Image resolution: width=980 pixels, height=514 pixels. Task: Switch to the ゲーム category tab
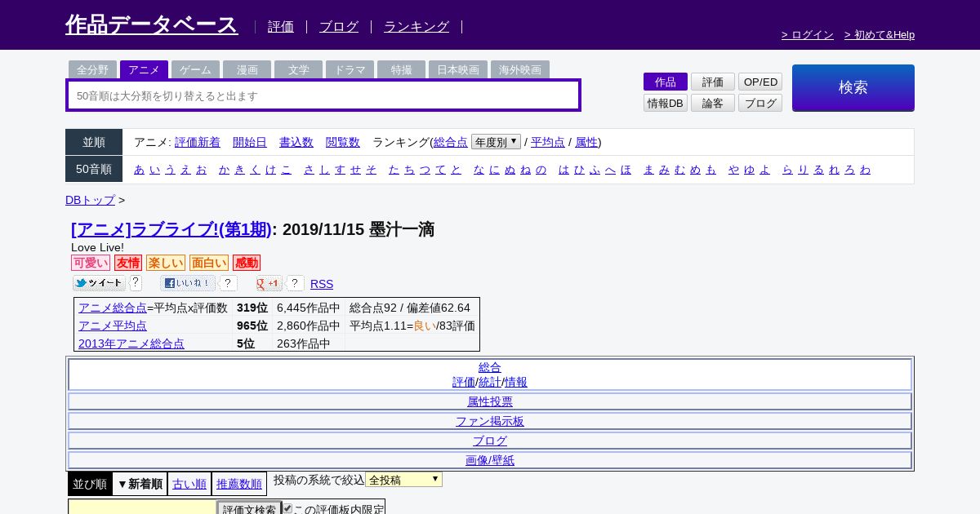click(195, 69)
